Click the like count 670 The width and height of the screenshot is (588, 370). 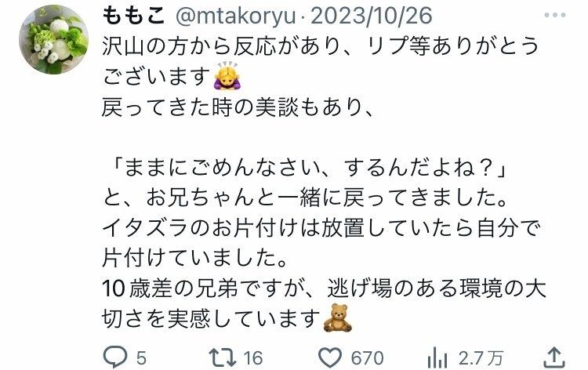click(367, 358)
